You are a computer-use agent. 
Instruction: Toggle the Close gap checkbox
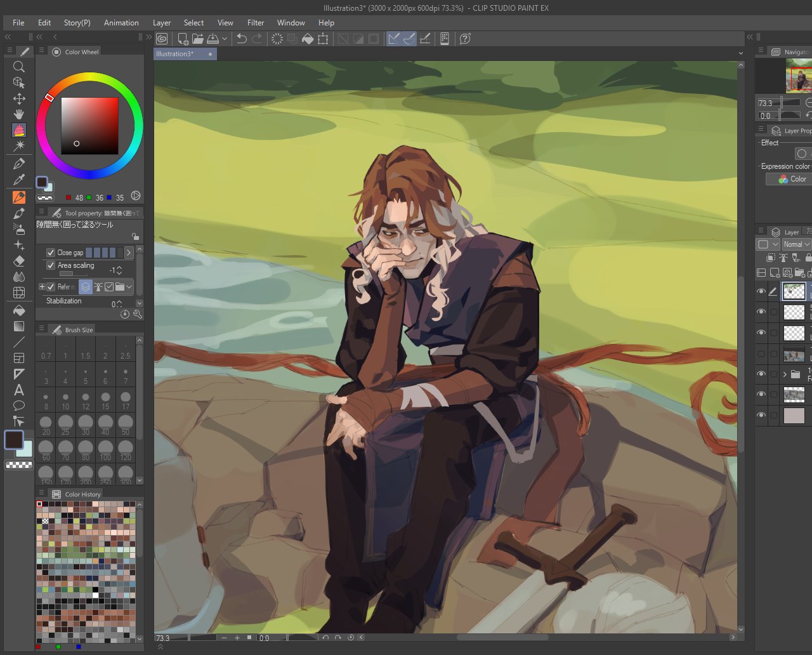51,253
